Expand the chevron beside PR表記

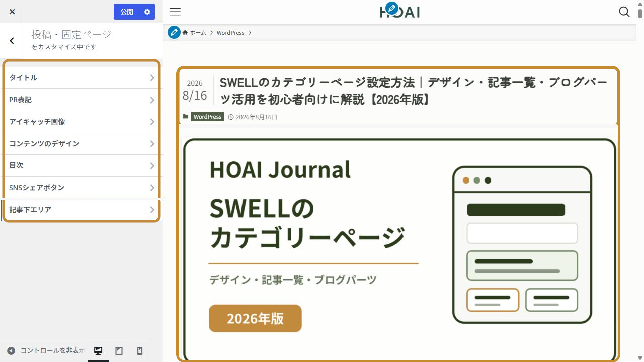[152, 100]
